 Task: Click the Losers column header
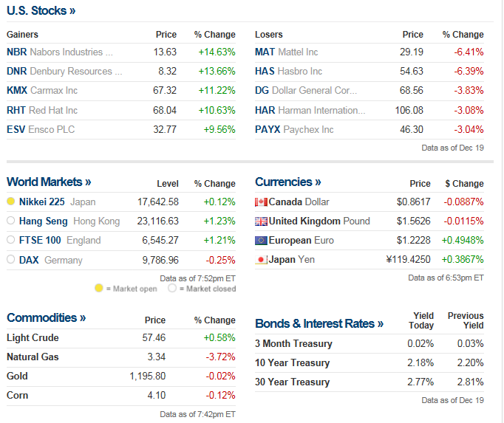269,35
